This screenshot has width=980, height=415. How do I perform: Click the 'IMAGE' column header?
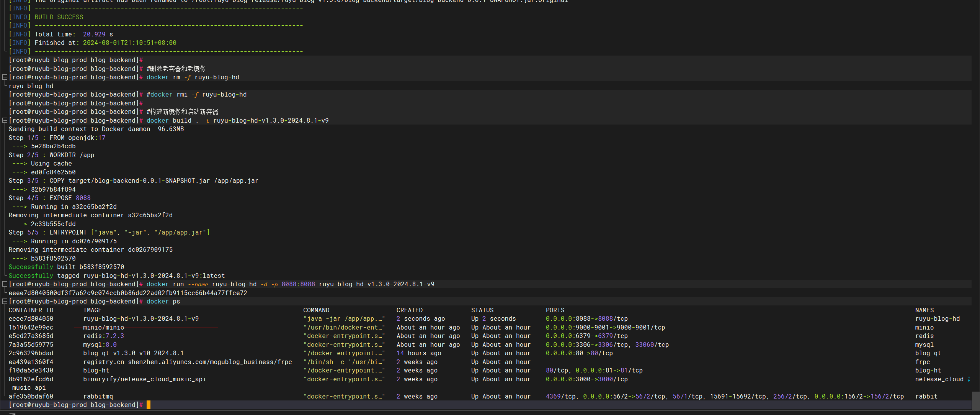pyautogui.click(x=92, y=310)
